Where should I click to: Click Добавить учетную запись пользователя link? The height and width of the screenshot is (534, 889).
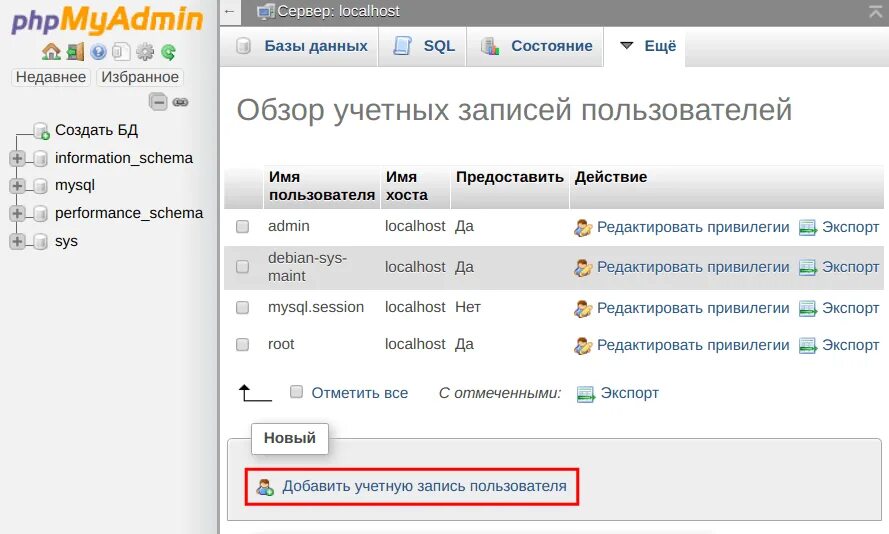point(424,486)
